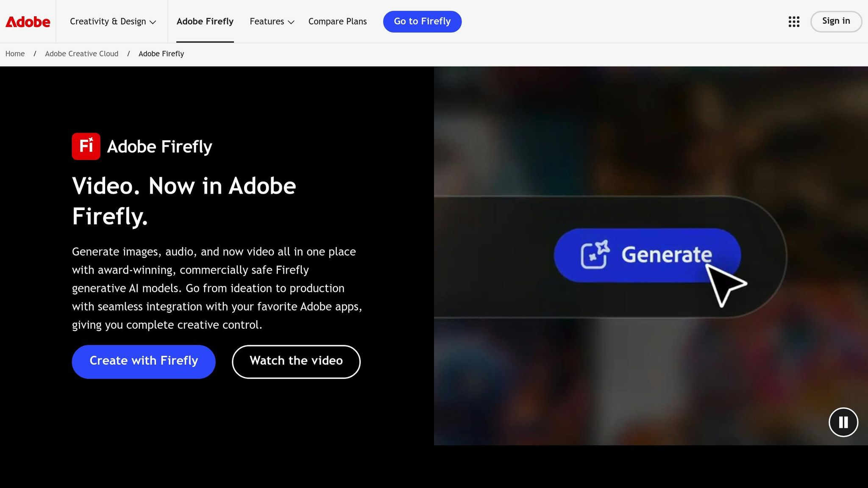Select the Adobe Firefly nav tab
Image resolution: width=868 pixels, height=488 pixels.
(x=205, y=22)
